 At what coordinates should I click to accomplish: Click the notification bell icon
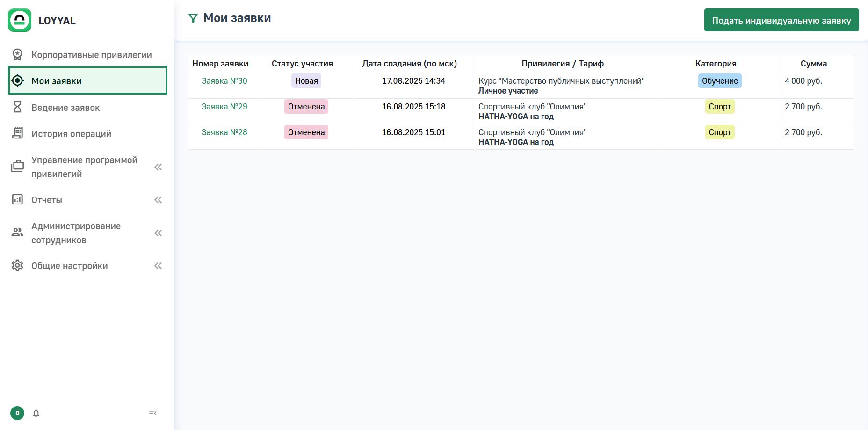coord(36,413)
